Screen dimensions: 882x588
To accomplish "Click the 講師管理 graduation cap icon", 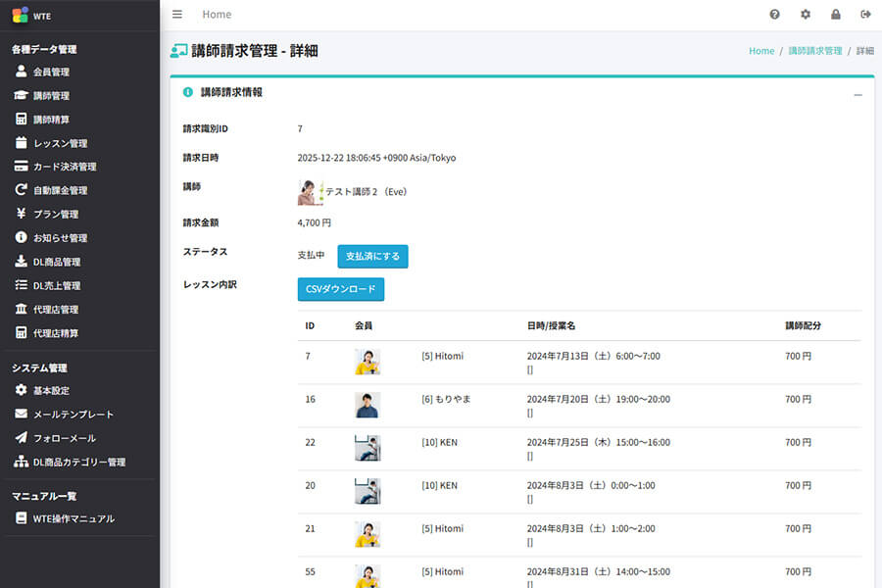I will pyautogui.click(x=21, y=95).
